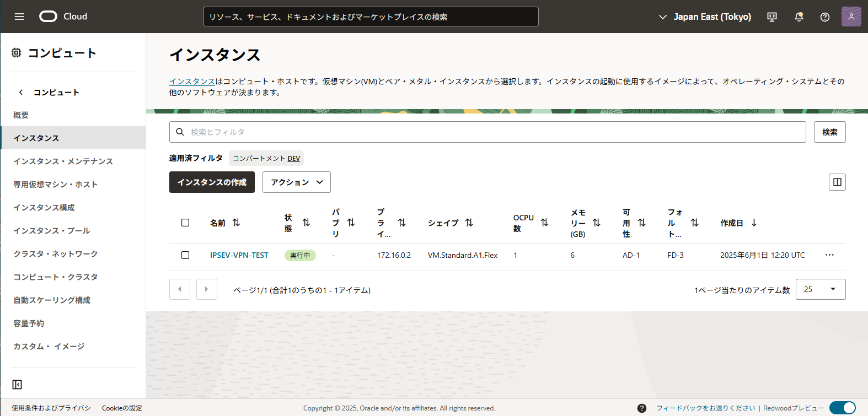Open the hamburger navigation menu
The height and width of the screenshot is (416, 868).
[x=19, y=17]
